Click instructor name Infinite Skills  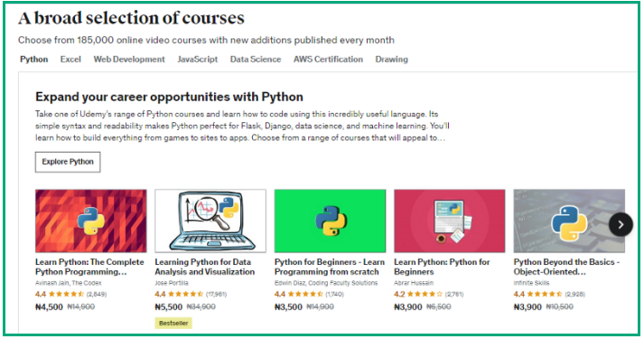tap(531, 283)
